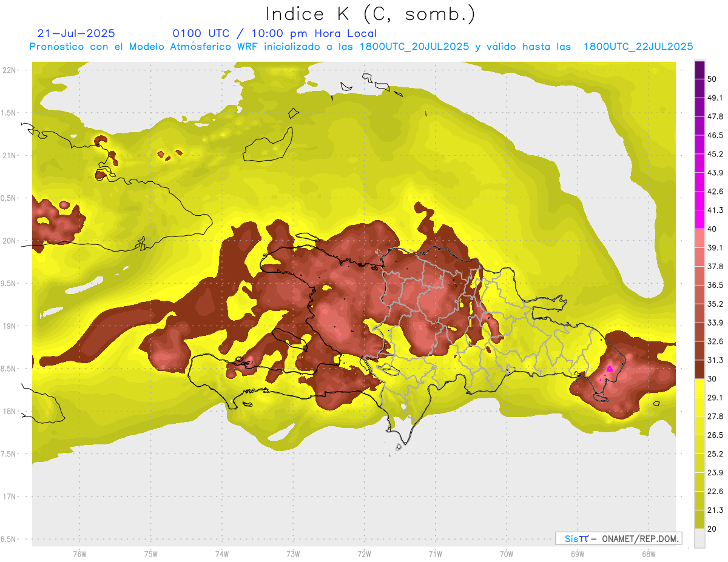The height and width of the screenshot is (562, 728).
Task: Choose the magenta swatch between 40 and 41.3
Action: click(699, 219)
